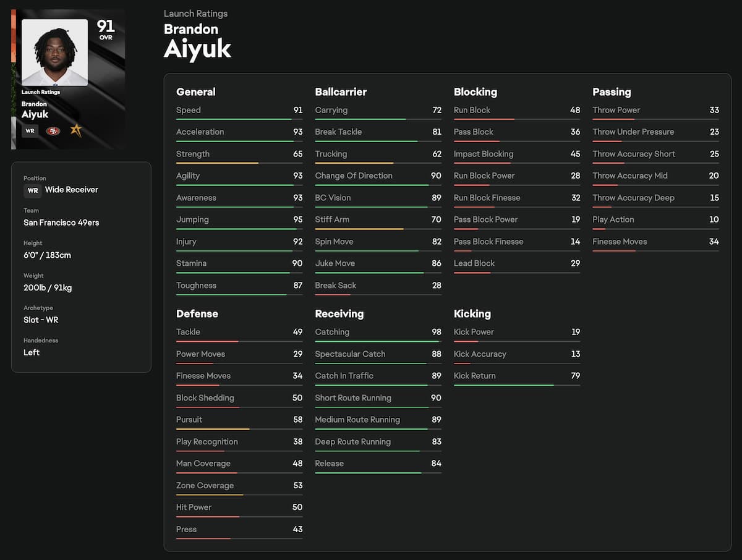The height and width of the screenshot is (560, 742).
Task: Select the Ballcarrier category header
Action: [341, 91]
